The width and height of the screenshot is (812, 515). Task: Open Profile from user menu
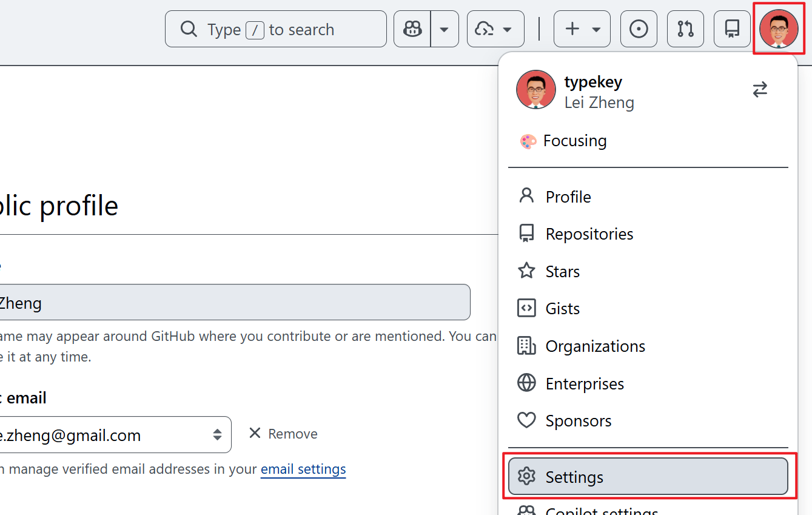click(648, 197)
